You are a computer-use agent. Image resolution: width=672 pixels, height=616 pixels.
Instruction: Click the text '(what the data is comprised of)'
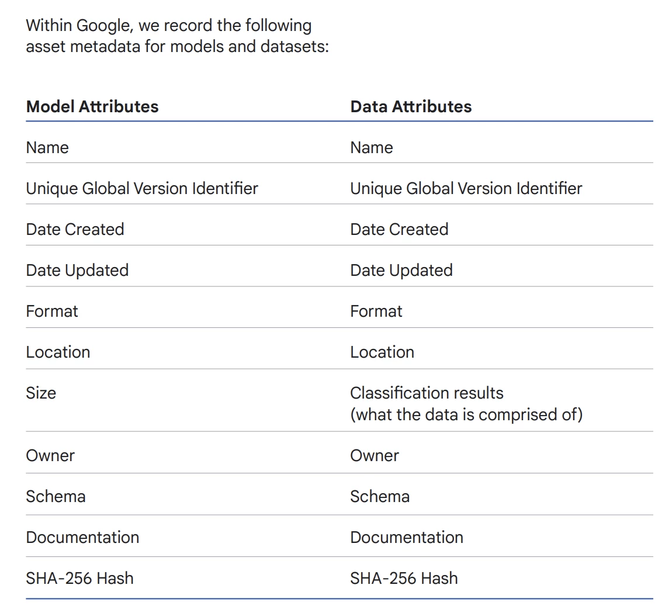(x=466, y=415)
